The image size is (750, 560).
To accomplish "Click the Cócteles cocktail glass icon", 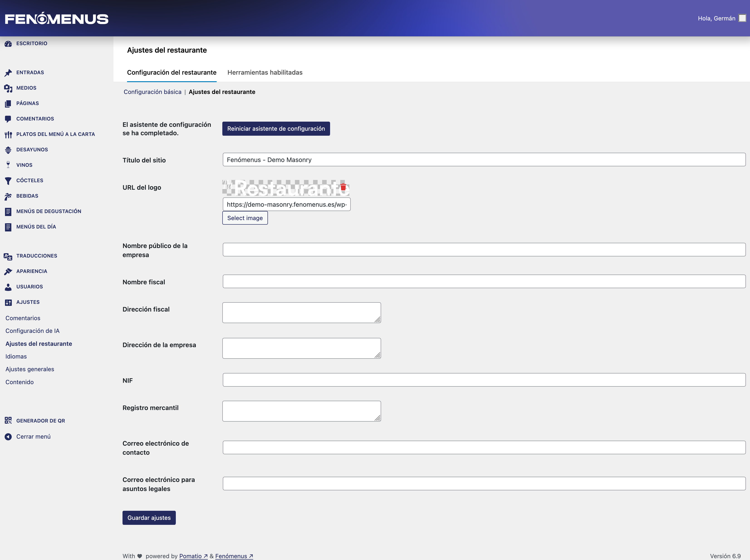I will click(8, 181).
